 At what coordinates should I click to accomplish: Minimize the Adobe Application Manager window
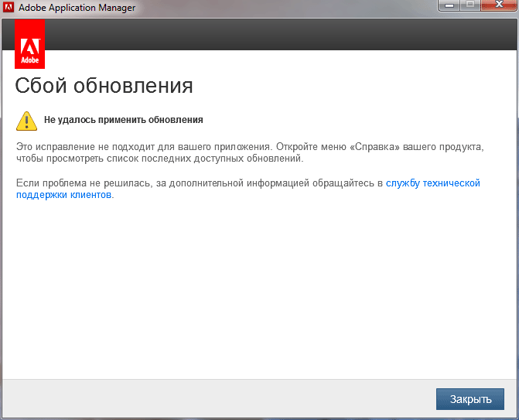[x=449, y=5]
